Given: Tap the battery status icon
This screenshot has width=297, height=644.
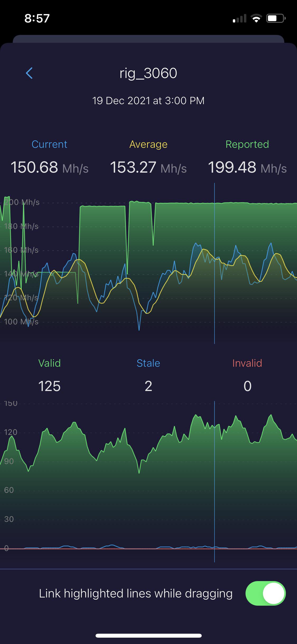Looking at the screenshot, I should 276,18.
